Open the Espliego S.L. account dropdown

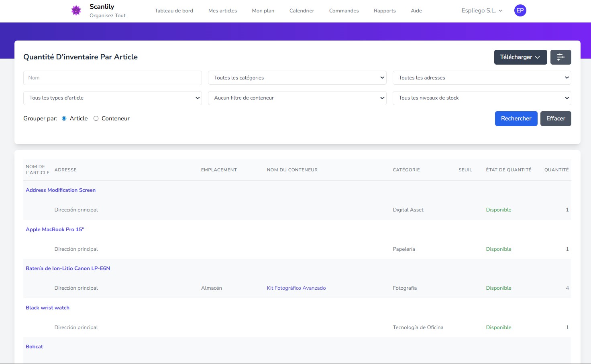(x=482, y=10)
